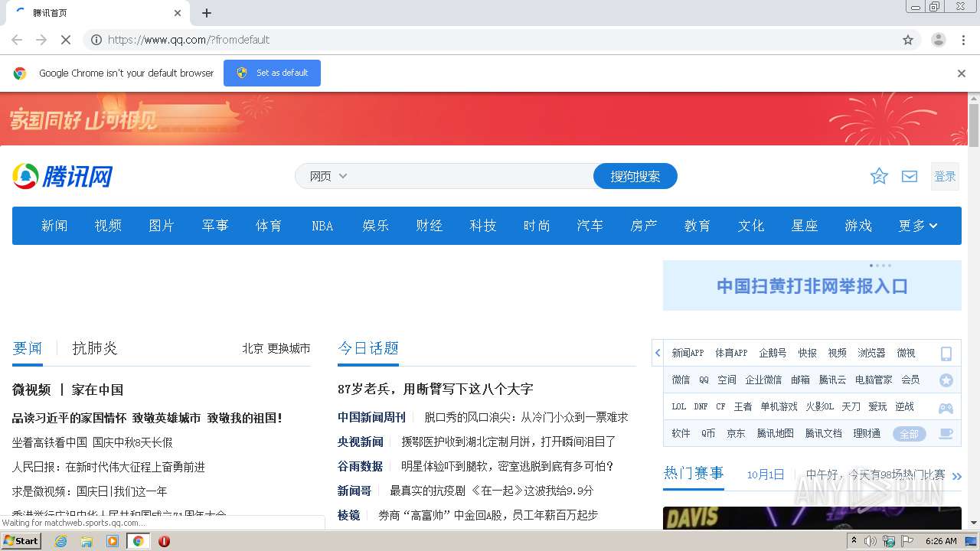Click the DAVIS match thumbnail
The height and width of the screenshot is (551, 980).
pos(812,518)
